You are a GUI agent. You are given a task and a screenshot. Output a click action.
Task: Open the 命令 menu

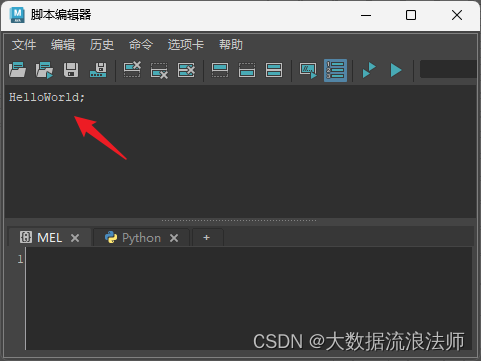pyautogui.click(x=141, y=45)
